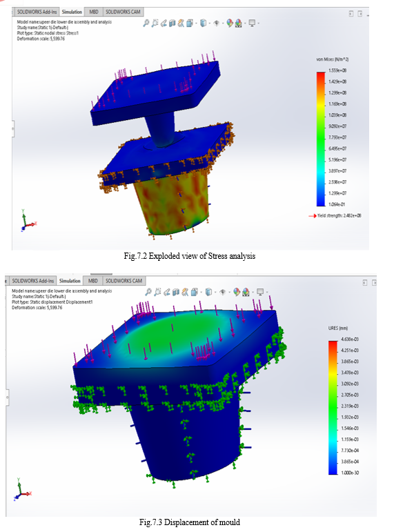The width and height of the screenshot is (394, 532).
Task: Click the panel expand handle beside the displacement plot
Action: tap(7, 397)
